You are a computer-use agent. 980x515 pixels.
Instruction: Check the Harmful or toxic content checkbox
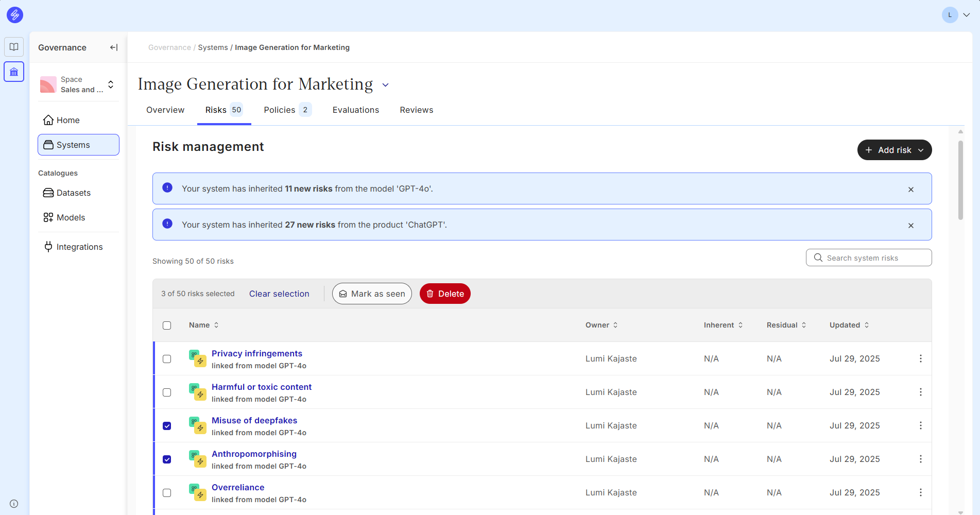167,392
